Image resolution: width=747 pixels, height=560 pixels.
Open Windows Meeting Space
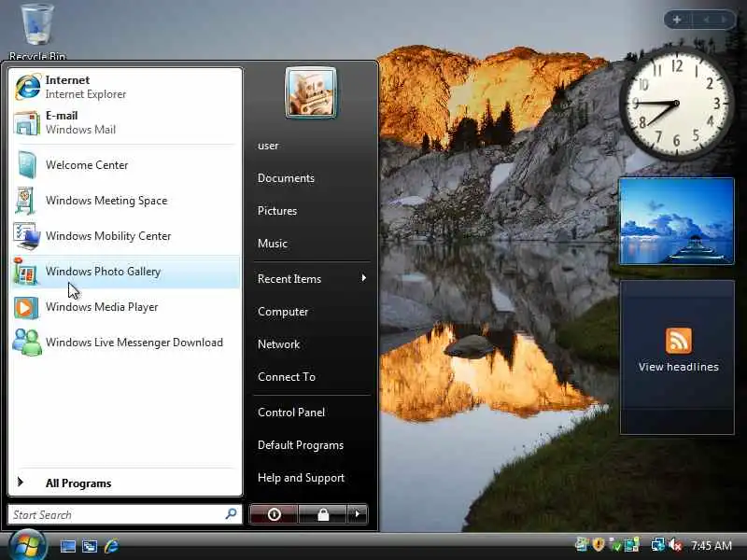click(125, 201)
